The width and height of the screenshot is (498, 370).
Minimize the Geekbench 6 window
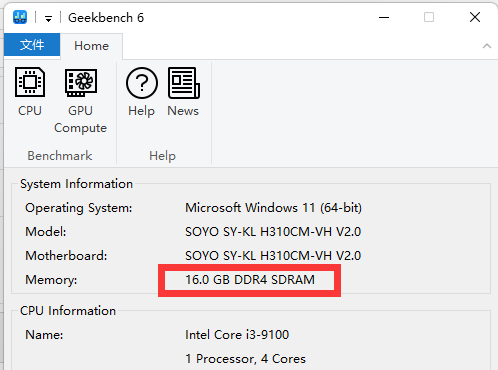point(384,17)
